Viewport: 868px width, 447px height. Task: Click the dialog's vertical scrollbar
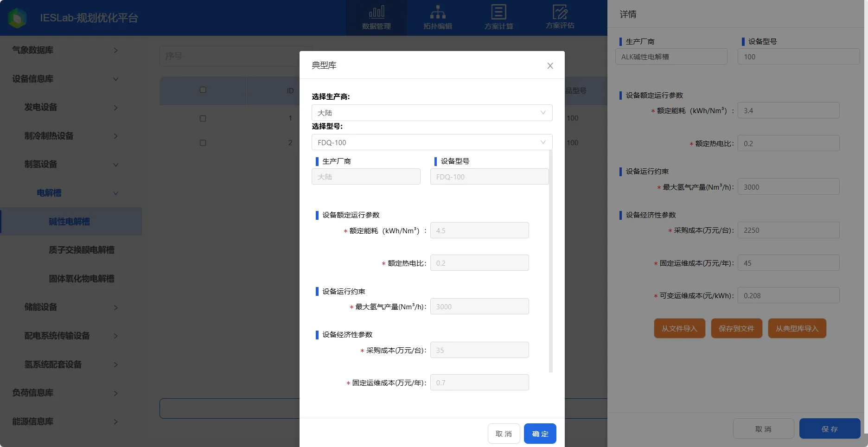click(551, 261)
